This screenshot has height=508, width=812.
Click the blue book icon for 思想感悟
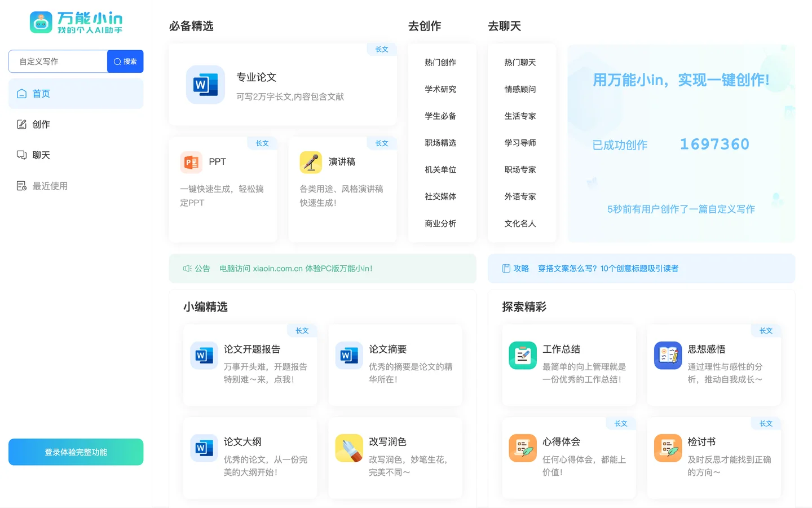pyautogui.click(x=668, y=356)
